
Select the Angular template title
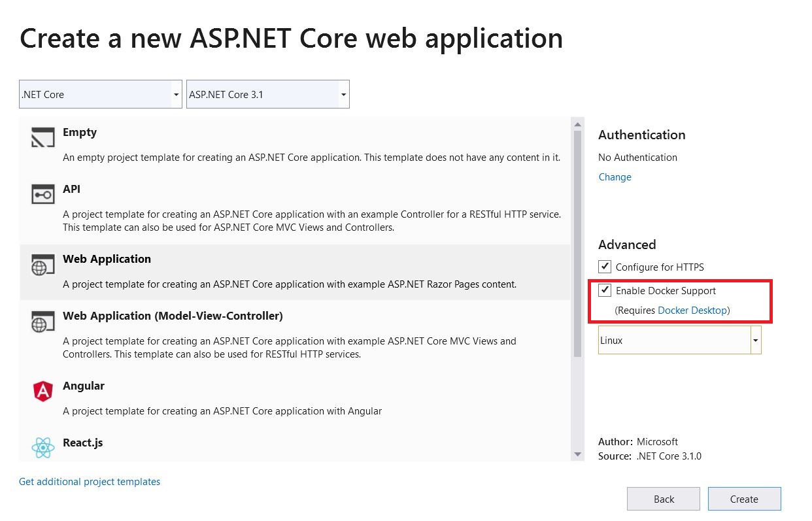(x=84, y=386)
